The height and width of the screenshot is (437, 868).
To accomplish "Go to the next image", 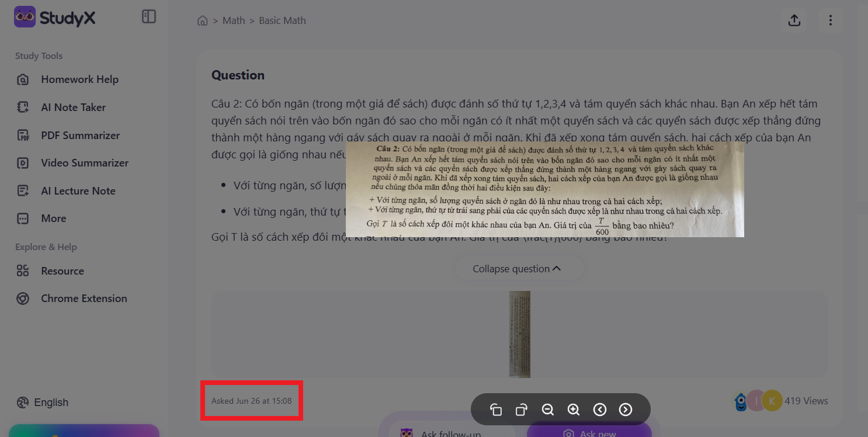I will click(x=626, y=410).
